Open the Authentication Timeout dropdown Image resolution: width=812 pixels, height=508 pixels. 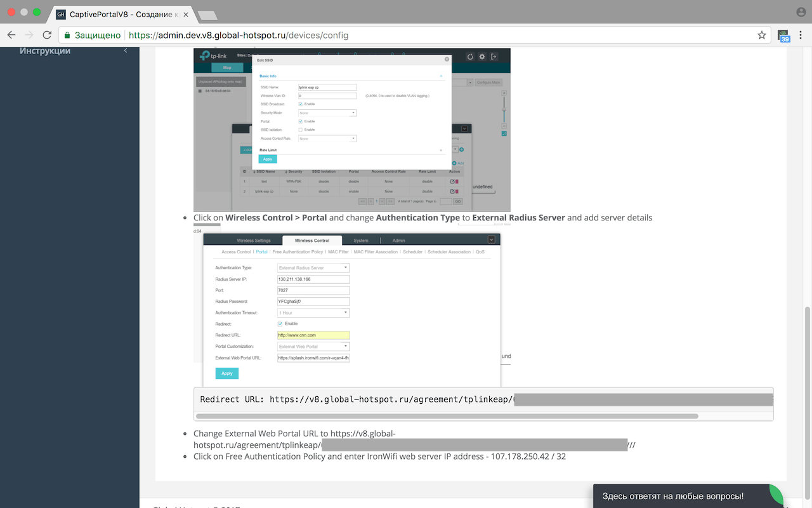(313, 313)
